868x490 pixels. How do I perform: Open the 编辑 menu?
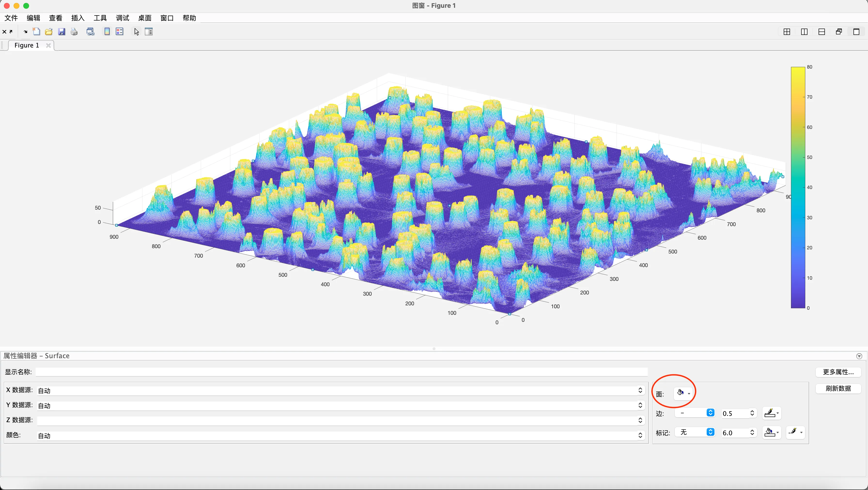tap(33, 18)
